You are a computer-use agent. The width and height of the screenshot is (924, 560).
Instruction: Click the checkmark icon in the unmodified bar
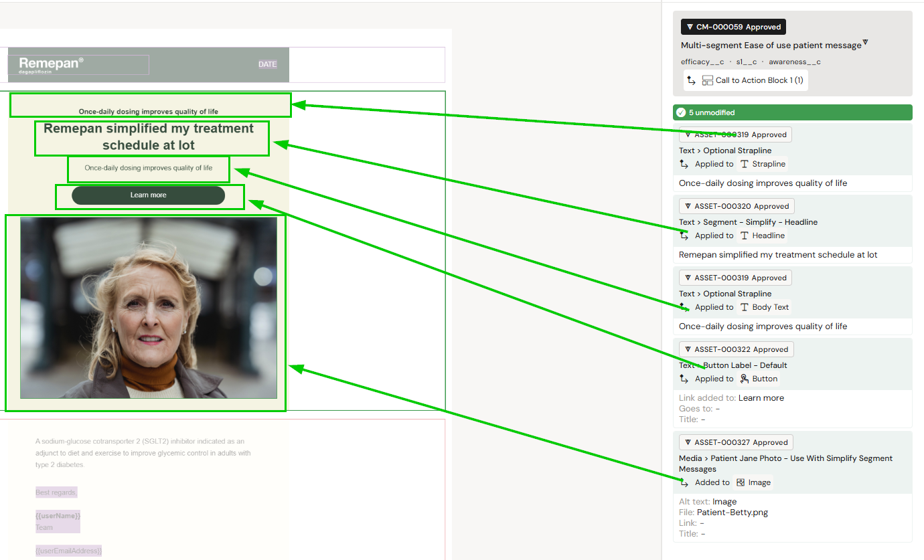tap(681, 112)
